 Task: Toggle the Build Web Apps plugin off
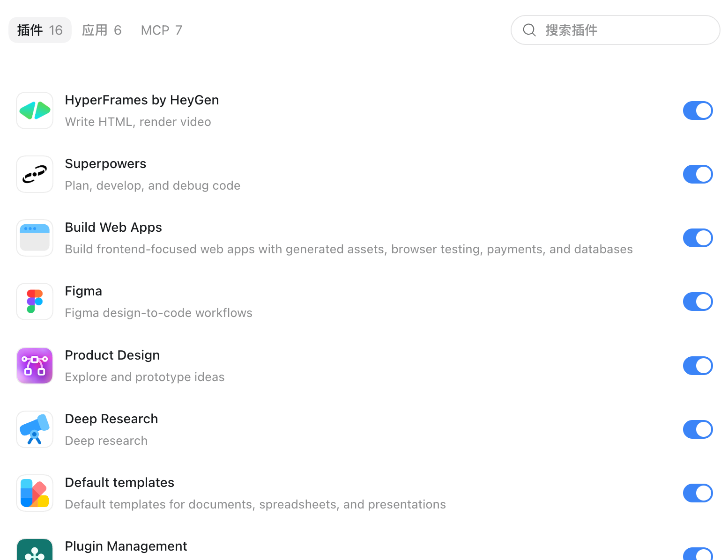click(x=698, y=238)
